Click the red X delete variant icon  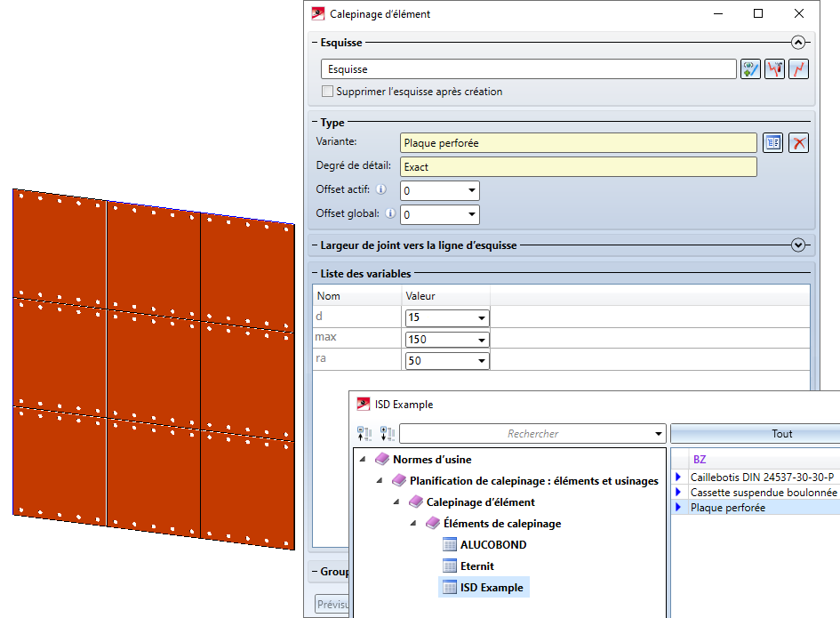(x=798, y=143)
